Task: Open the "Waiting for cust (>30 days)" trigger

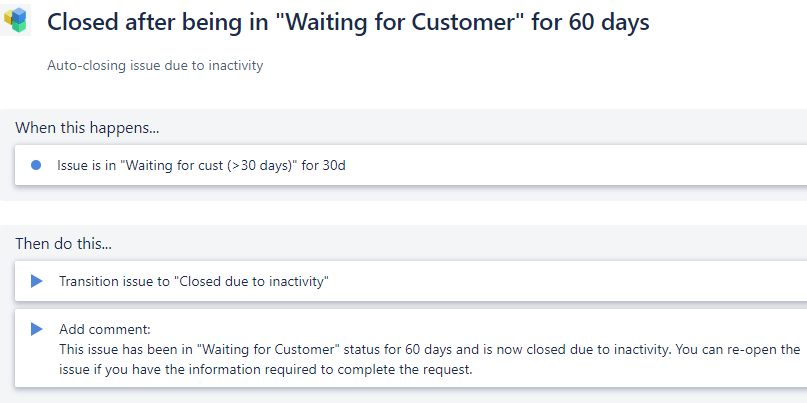Action: click(x=411, y=165)
